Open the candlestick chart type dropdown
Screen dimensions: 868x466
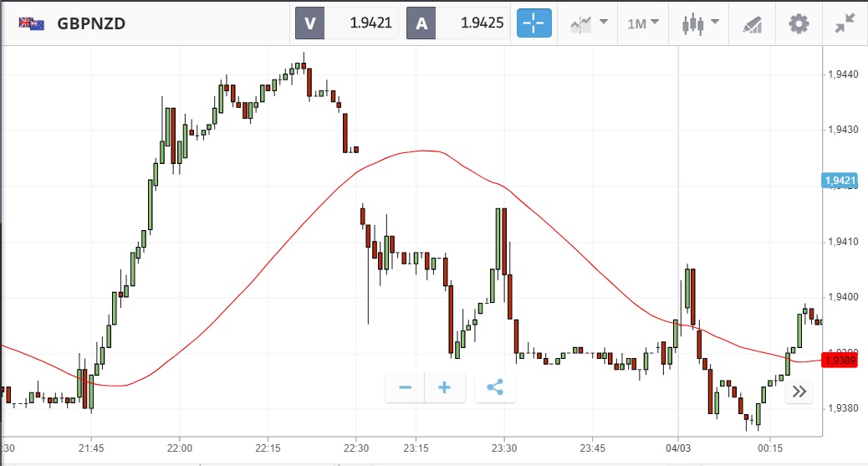pos(700,23)
